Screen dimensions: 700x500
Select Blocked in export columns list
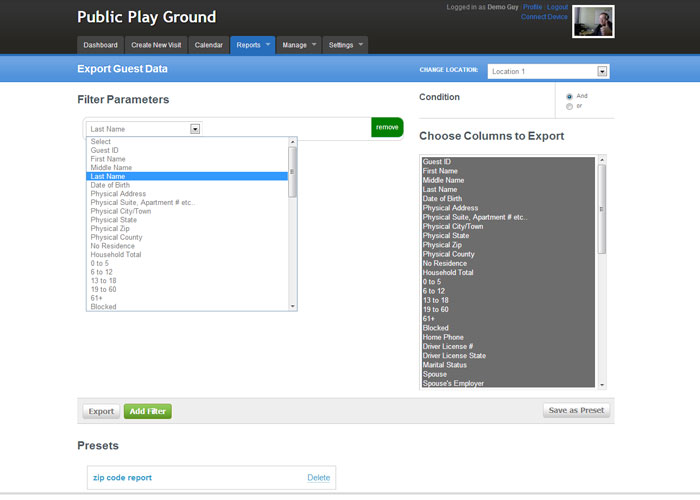click(508, 328)
